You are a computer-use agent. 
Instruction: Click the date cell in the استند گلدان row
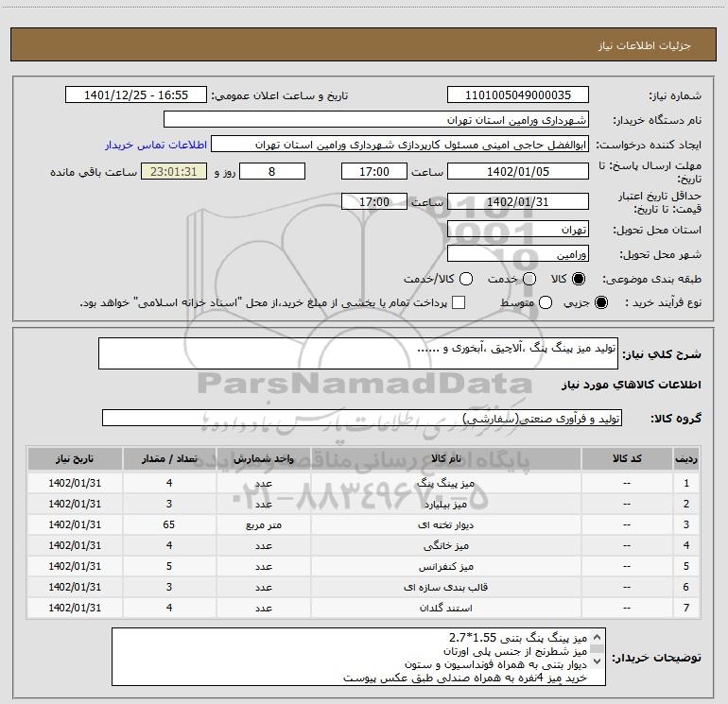tap(75, 608)
